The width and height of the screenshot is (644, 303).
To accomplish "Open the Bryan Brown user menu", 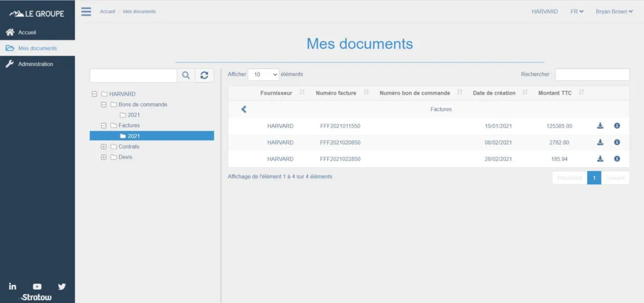I will pyautogui.click(x=614, y=11).
